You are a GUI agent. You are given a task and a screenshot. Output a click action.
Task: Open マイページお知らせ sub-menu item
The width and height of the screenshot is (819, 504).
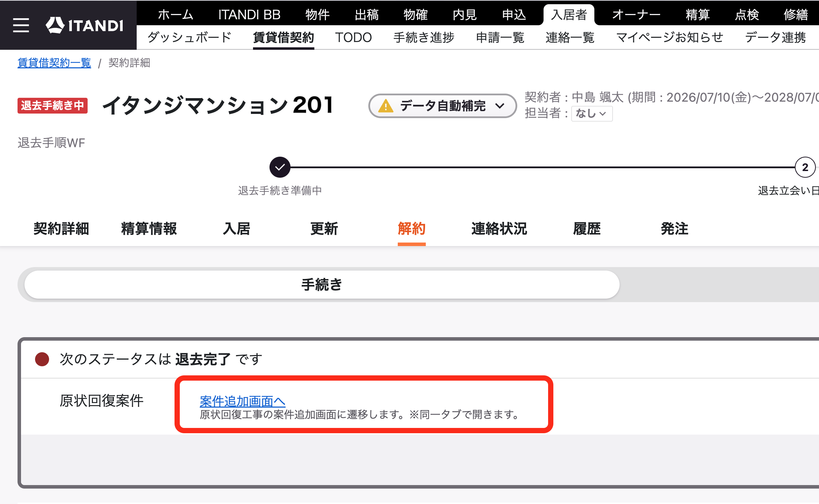coord(669,37)
